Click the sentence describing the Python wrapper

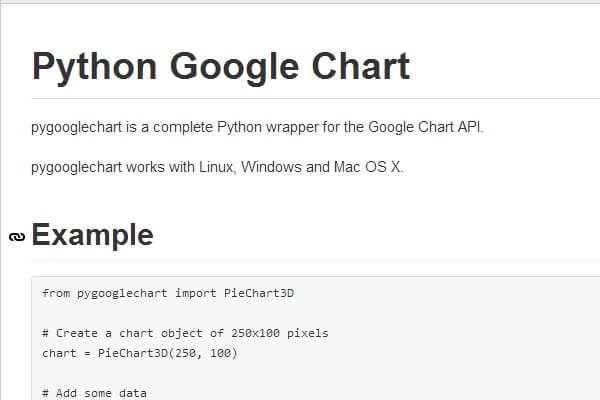(x=257, y=127)
